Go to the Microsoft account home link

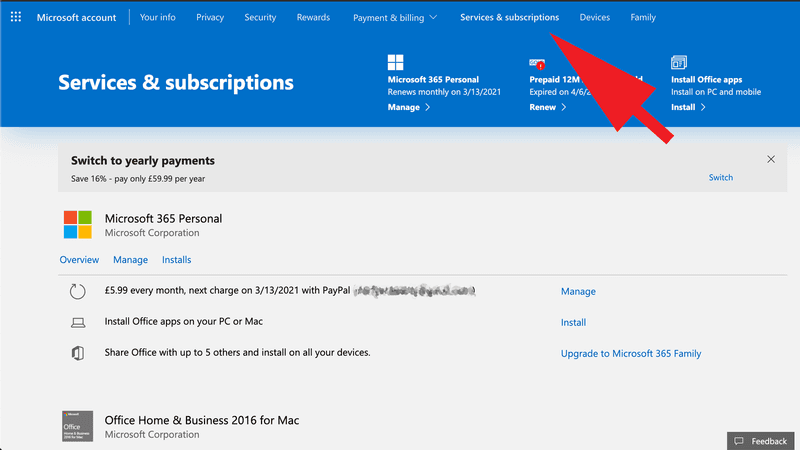click(77, 17)
